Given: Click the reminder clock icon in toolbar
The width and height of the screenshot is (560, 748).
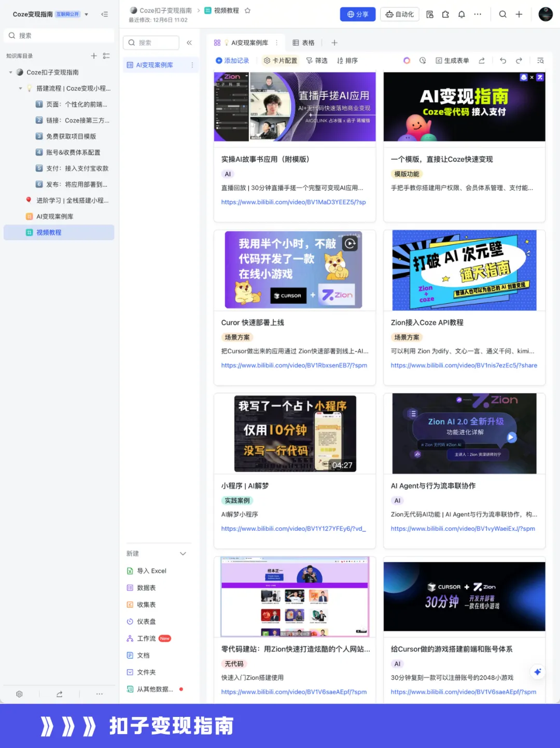Looking at the screenshot, I should [x=423, y=61].
